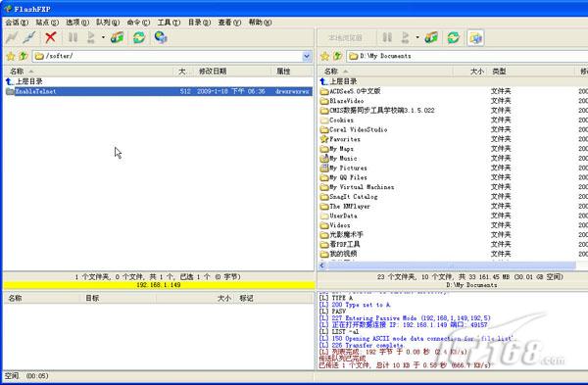The image size is (588, 385).
Task: Select the UserData folder
Action: 339,216
